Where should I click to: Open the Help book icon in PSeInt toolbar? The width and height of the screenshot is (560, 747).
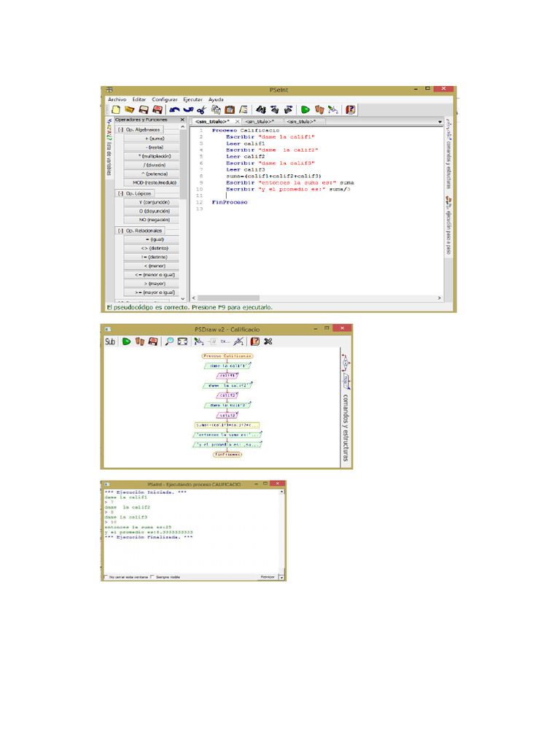click(x=351, y=109)
